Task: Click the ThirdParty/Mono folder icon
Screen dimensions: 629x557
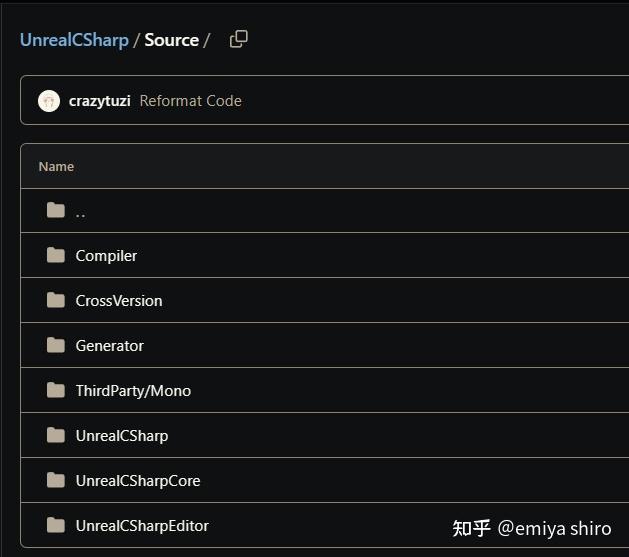Action: point(56,390)
